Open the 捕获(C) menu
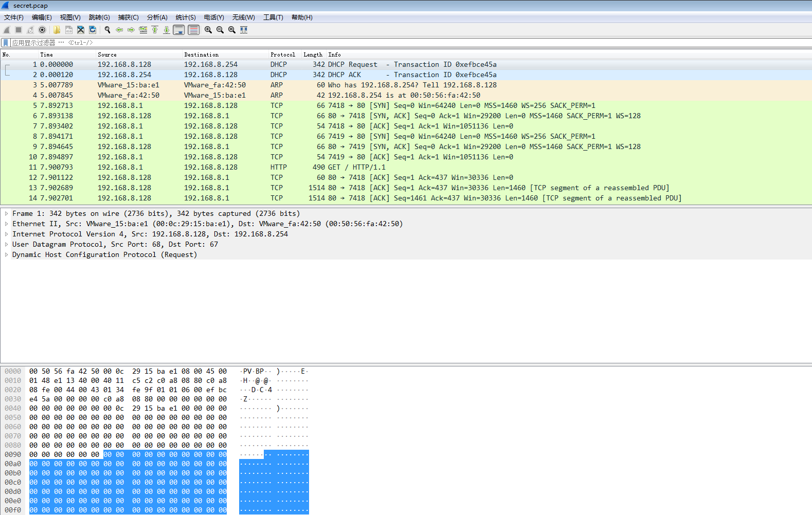812x515 pixels. pyautogui.click(x=129, y=17)
